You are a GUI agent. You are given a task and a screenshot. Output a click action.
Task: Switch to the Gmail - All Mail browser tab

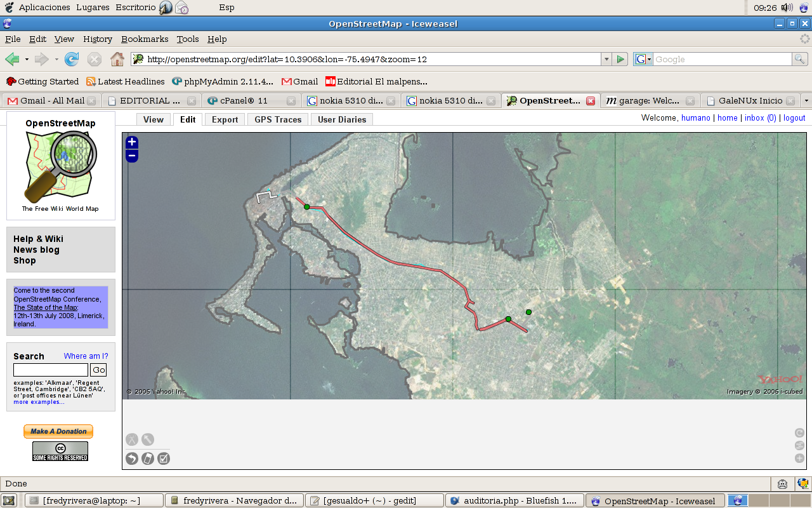(x=51, y=100)
